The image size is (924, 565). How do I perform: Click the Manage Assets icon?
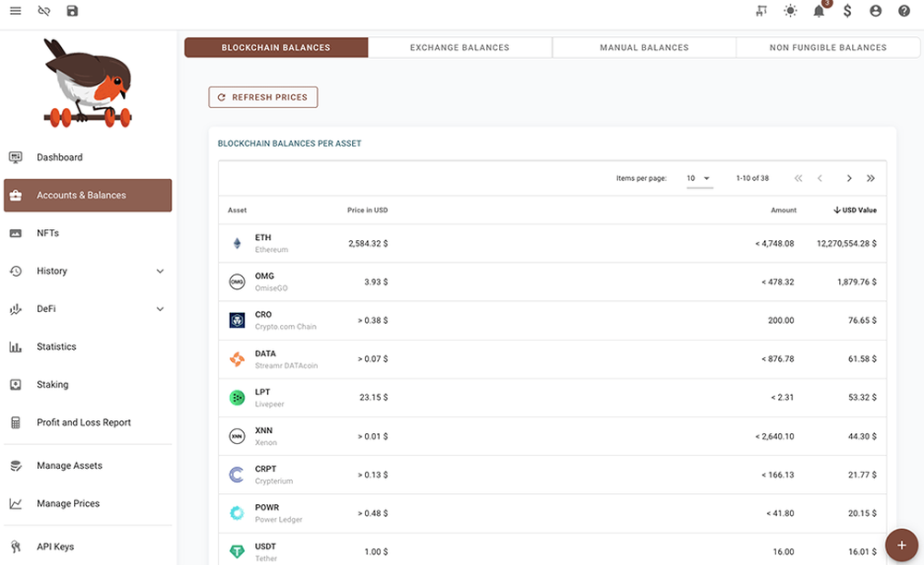click(x=16, y=466)
